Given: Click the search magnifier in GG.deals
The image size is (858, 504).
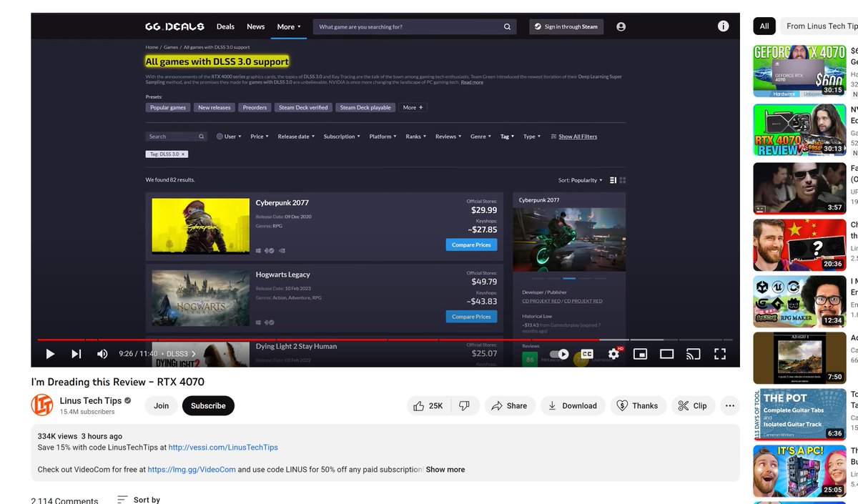Looking at the screenshot, I should (x=508, y=26).
